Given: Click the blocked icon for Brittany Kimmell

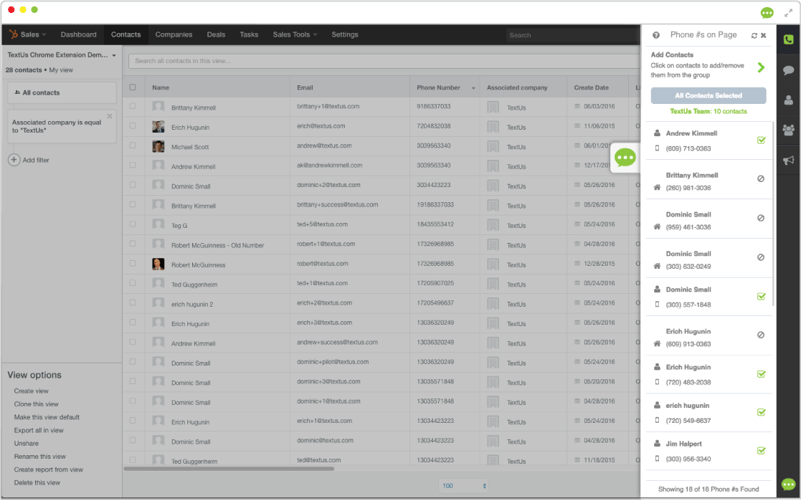Looking at the screenshot, I should pyautogui.click(x=761, y=179).
